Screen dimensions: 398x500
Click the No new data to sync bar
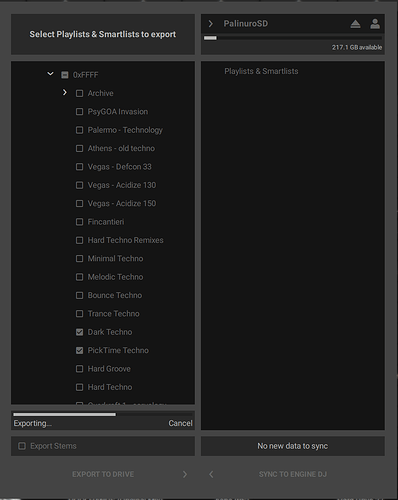coord(293,446)
